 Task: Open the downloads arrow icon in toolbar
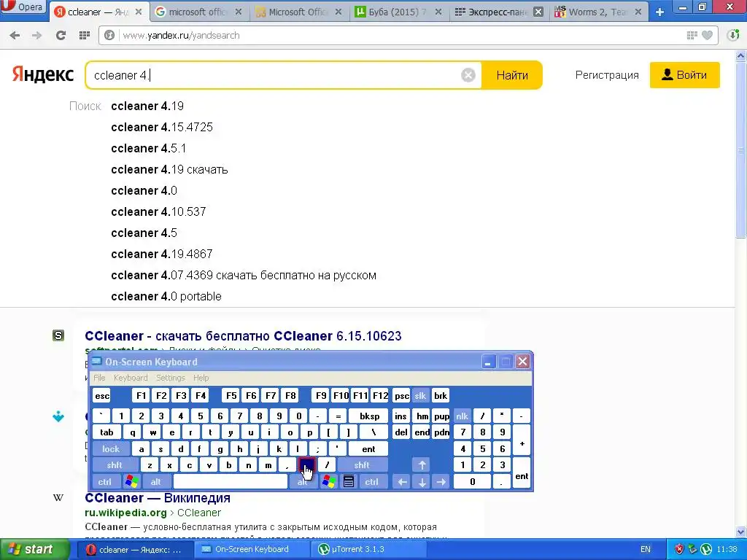[x=733, y=35]
